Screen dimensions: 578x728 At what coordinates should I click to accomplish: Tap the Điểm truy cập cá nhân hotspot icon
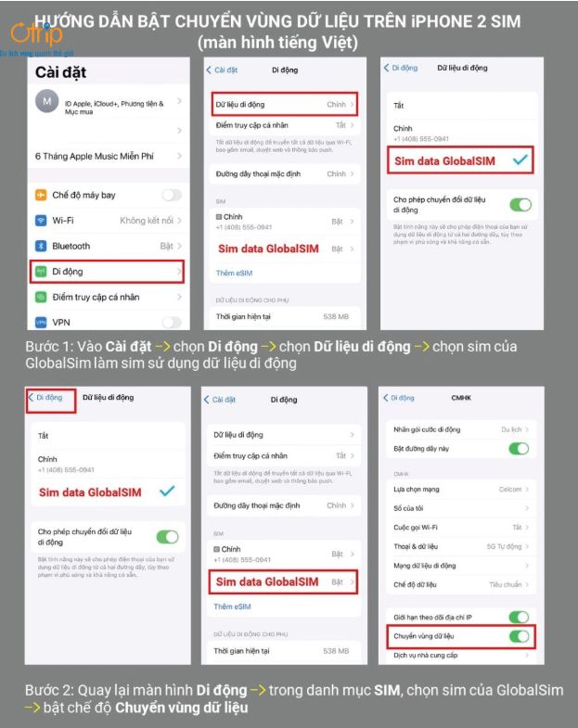click(x=41, y=297)
